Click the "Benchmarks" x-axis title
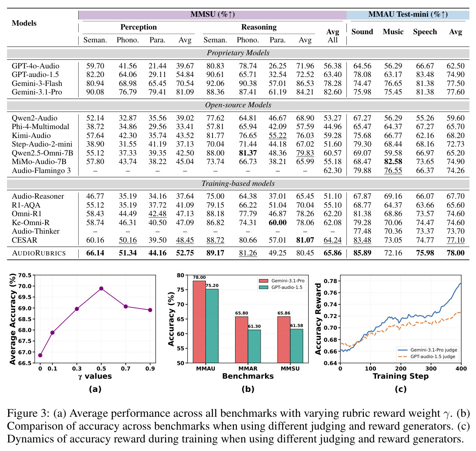Image resolution: width=476 pixels, height=451 pixels. coord(248,376)
